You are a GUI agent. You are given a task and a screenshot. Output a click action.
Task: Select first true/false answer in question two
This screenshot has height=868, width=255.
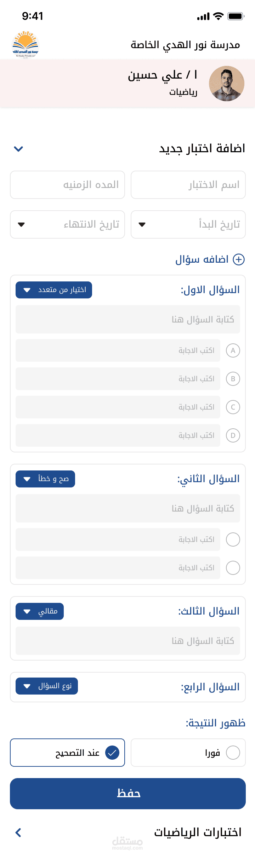233,539
